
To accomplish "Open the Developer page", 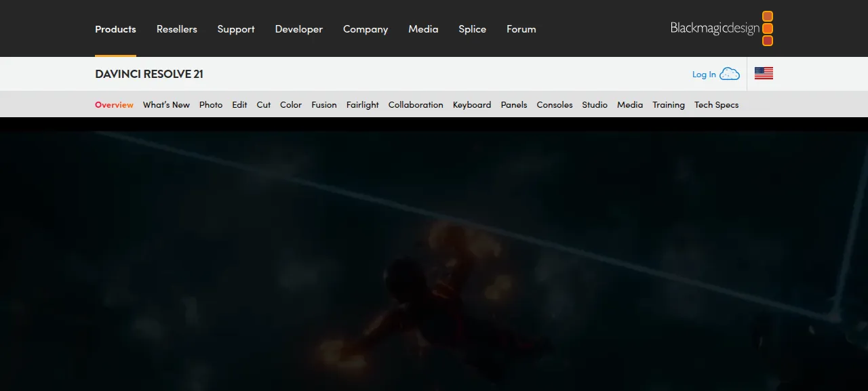I will pos(299,29).
